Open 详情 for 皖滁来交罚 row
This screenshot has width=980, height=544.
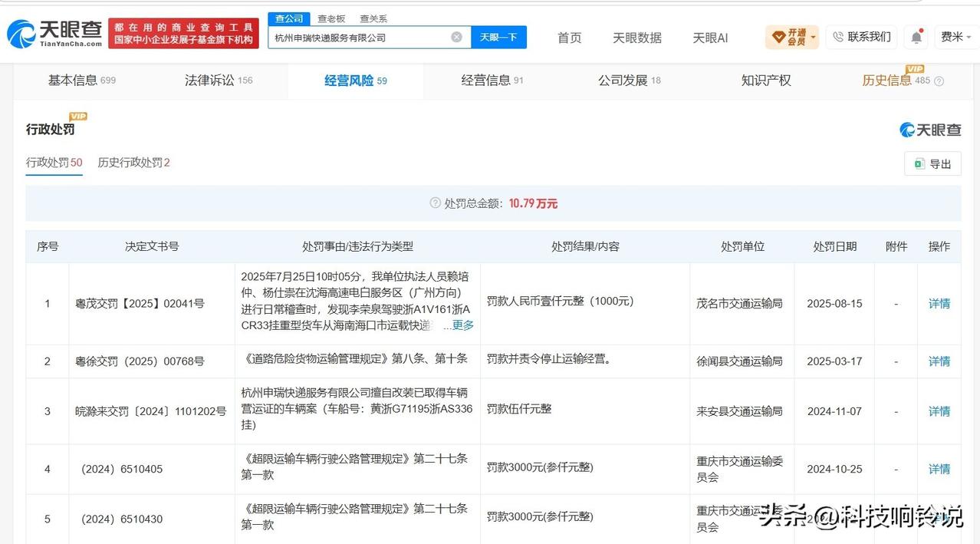939,411
